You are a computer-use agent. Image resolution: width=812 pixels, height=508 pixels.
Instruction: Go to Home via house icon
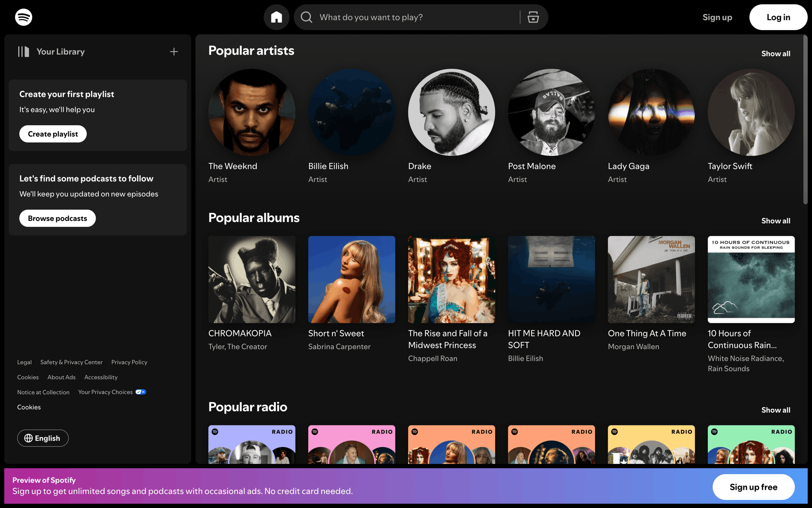[x=277, y=17]
